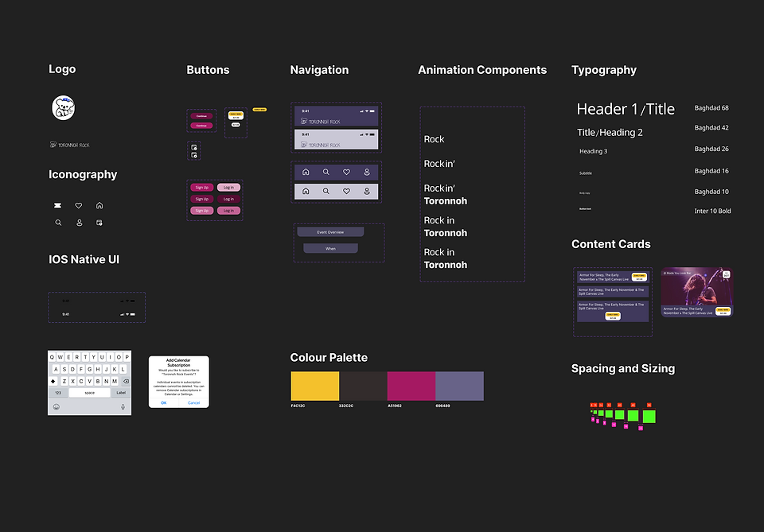
Task: Click the search icon in the light navigation bar
Action: pos(326,191)
